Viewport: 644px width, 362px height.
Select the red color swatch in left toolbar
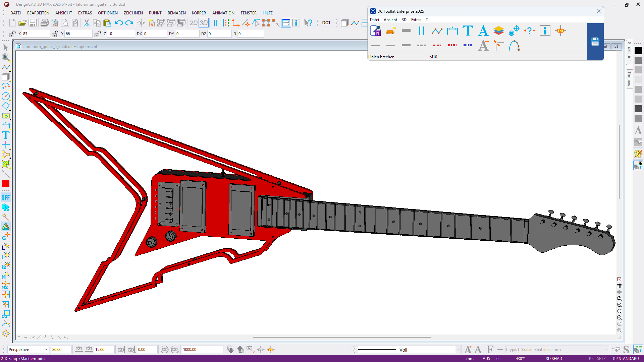click(6, 184)
